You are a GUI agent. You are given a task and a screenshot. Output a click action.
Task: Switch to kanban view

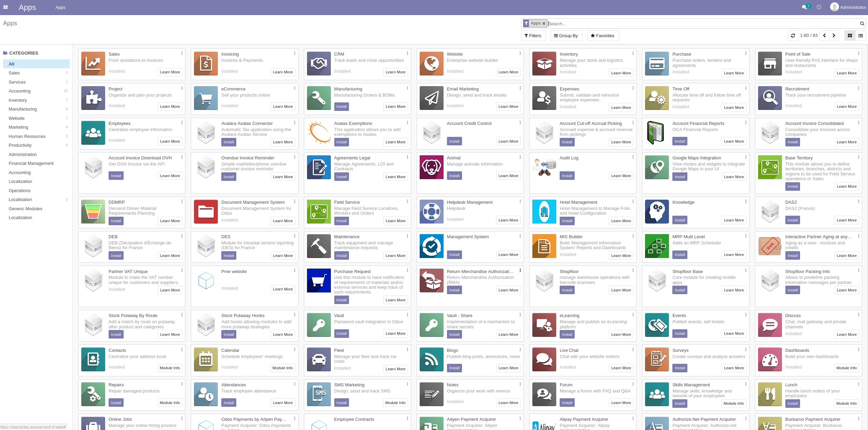click(850, 35)
